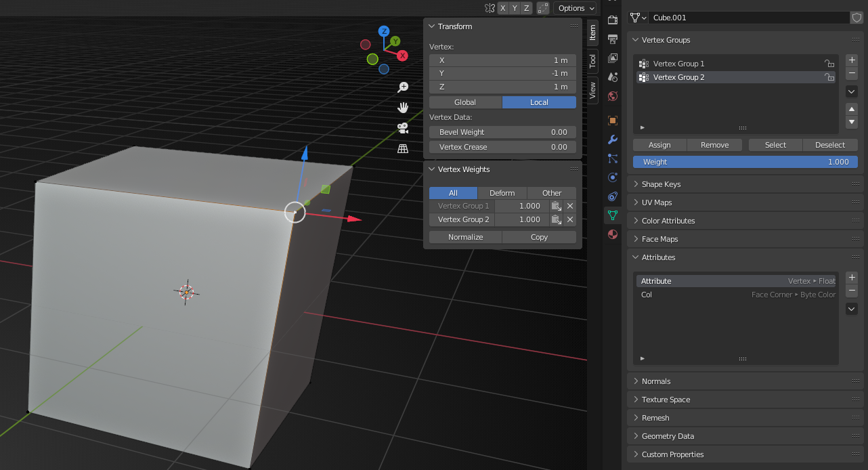Select the Other vertex weights filter
The image size is (868, 470).
552,193
